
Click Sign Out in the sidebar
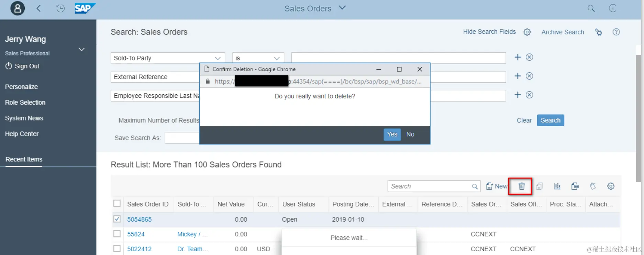point(27,66)
